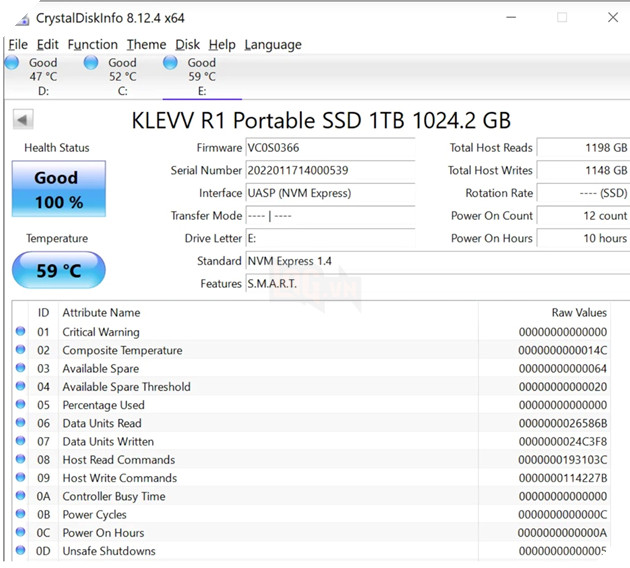Click the blue status orb for drive C:
630x568 pixels.
[x=91, y=63]
